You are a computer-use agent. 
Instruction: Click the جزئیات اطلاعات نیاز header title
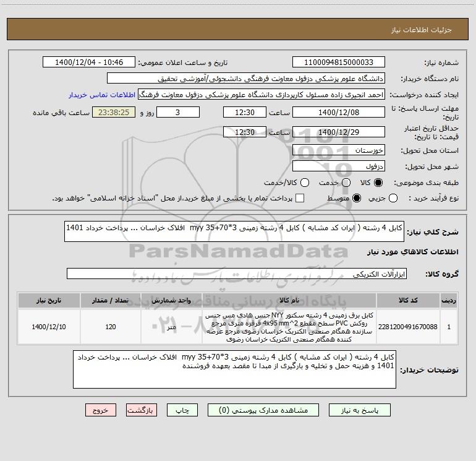pyautogui.click(x=421, y=30)
